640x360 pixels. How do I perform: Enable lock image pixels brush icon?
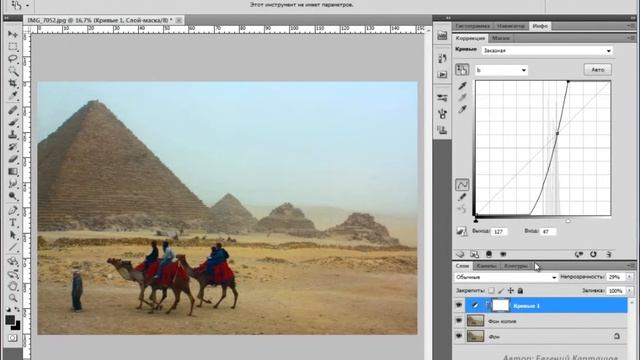tap(501, 291)
